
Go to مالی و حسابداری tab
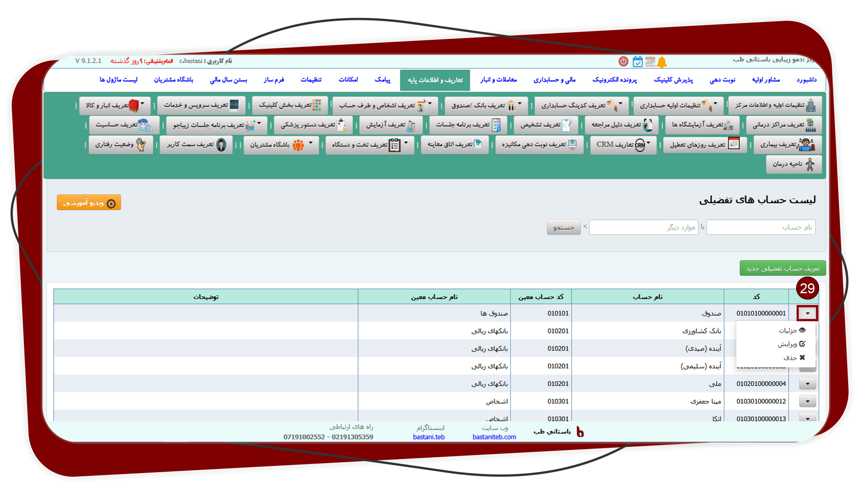[554, 80]
